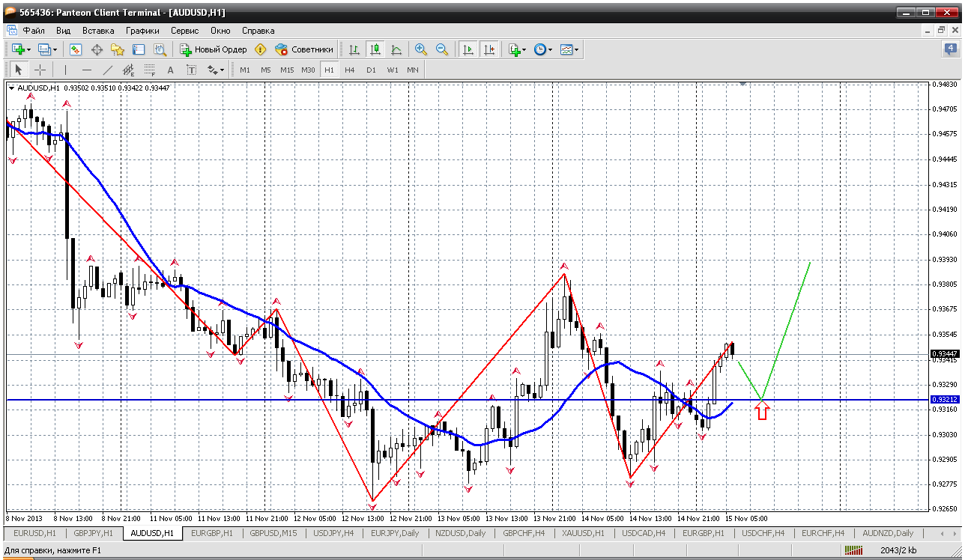The height and width of the screenshot is (560, 965).
Task: Open the Справка menu
Action: pos(258,31)
